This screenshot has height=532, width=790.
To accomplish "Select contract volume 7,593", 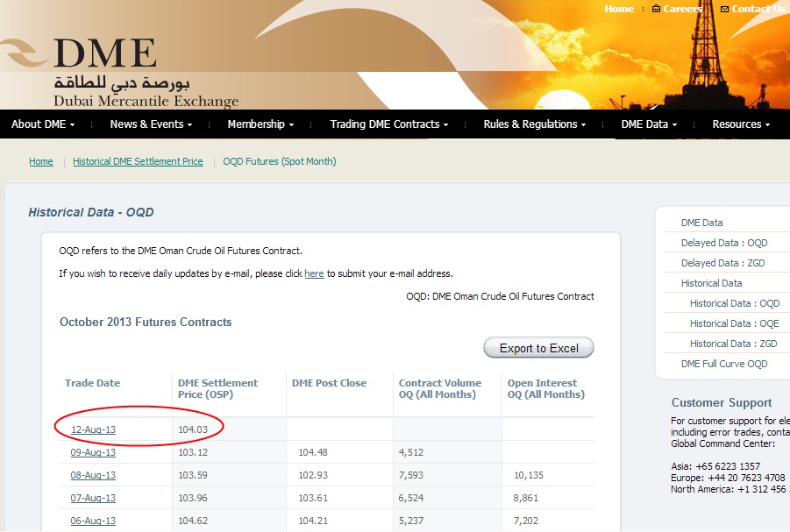I will point(411,475).
